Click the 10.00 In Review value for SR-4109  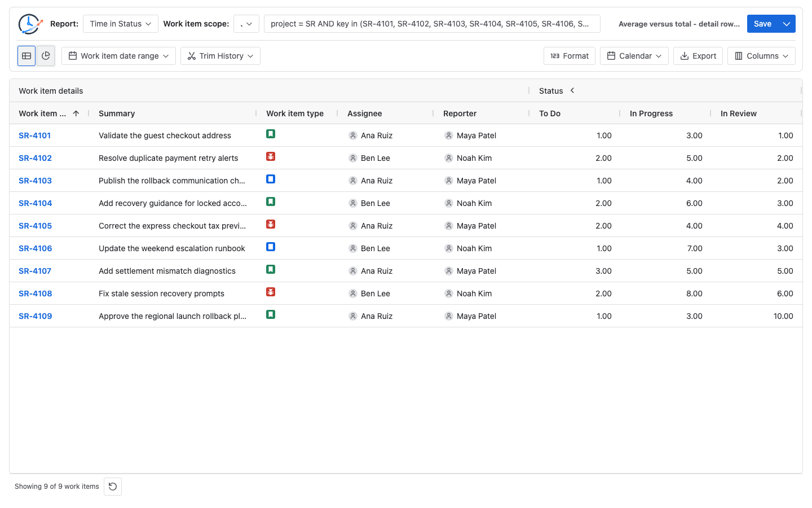point(783,316)
